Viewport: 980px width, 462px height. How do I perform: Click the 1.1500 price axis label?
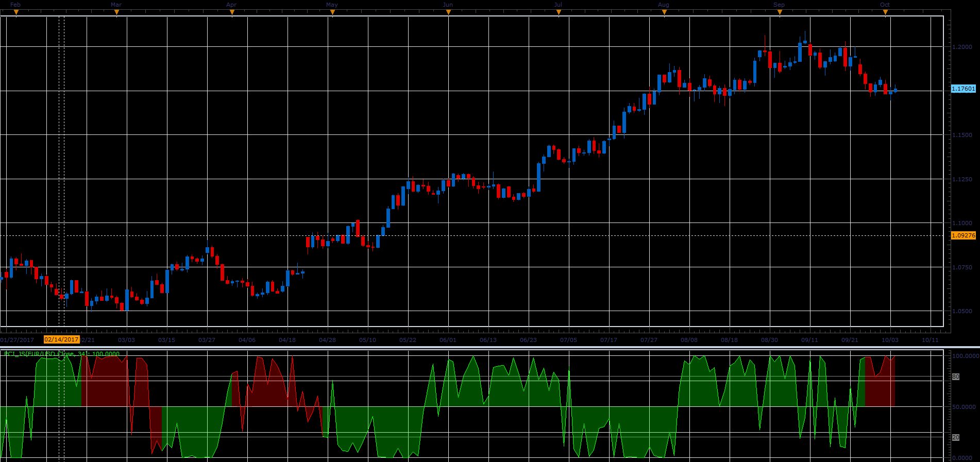pyautogui.click(x=962, y=135)
